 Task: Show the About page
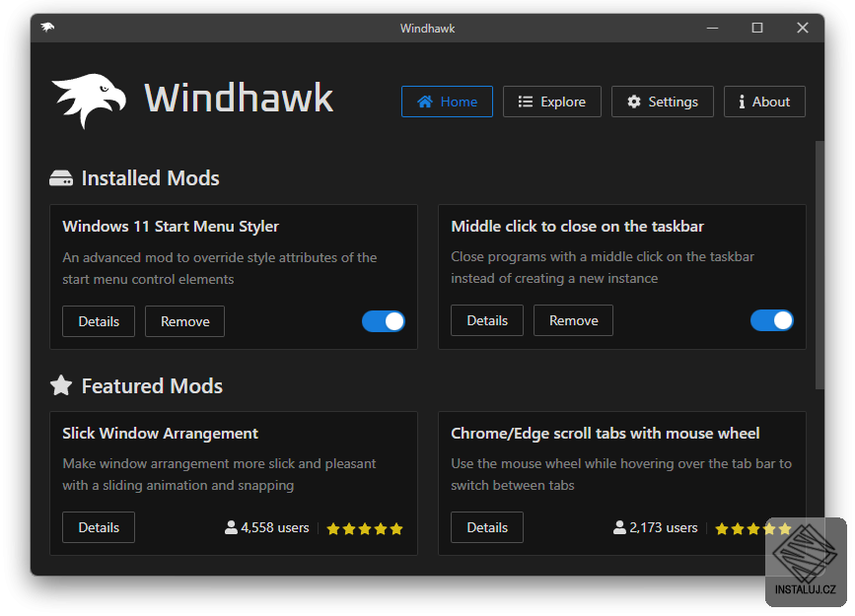[764, 102]
